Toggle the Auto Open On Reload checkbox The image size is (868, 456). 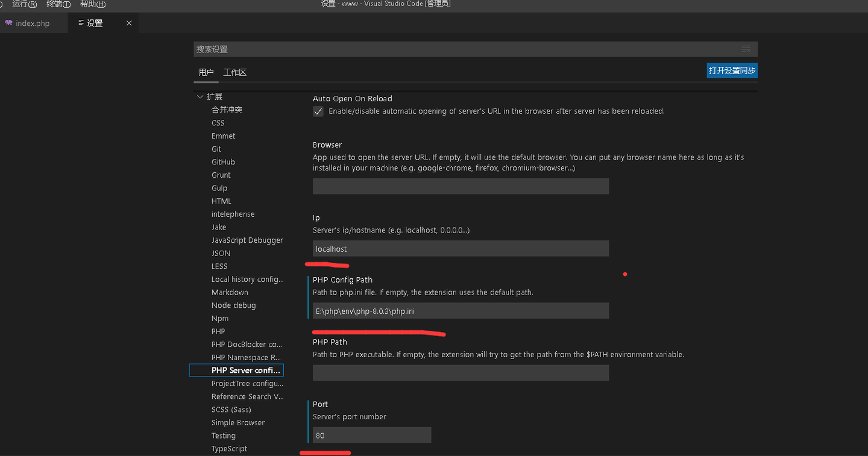(318, 111)
